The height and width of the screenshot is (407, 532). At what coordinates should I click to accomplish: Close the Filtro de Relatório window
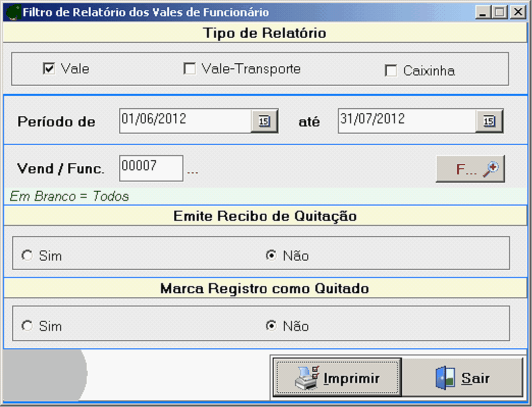point(518,12)
